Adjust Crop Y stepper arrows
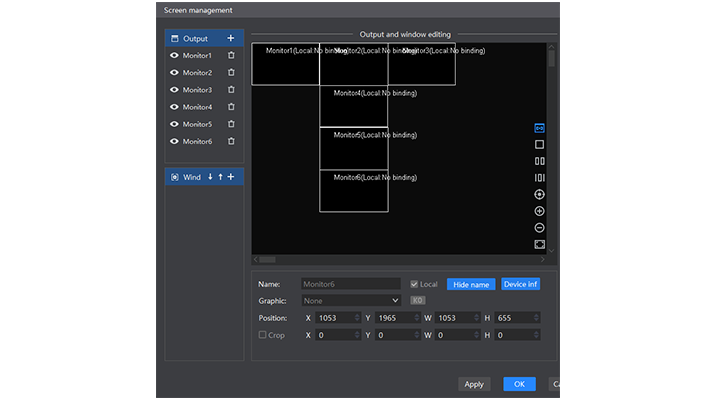Viewport: 715px width, 399px height. pos(417,335)
